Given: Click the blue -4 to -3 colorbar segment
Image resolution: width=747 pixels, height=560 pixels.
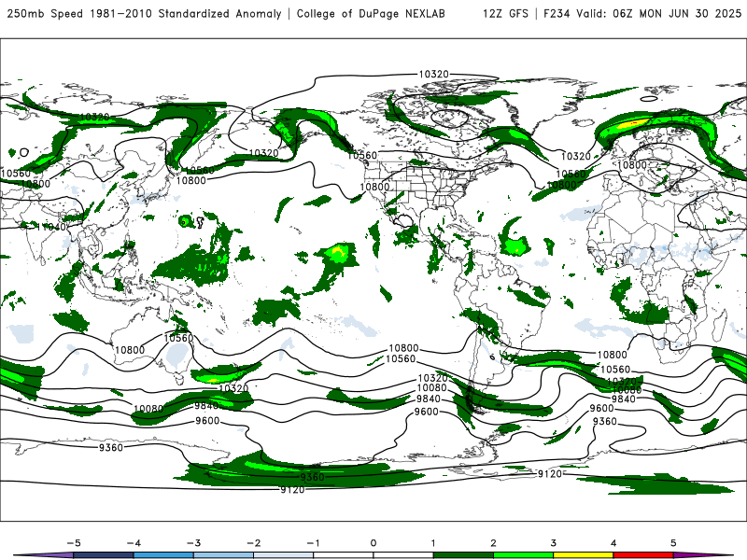Looking at the screenshot, I should point(163,555).
